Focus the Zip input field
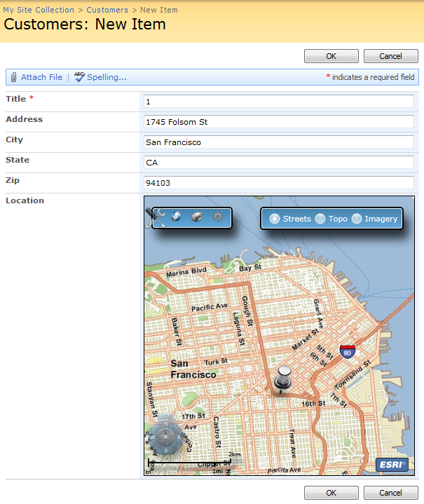The height and width of the screenshot is (504, 424). [278, 183]
